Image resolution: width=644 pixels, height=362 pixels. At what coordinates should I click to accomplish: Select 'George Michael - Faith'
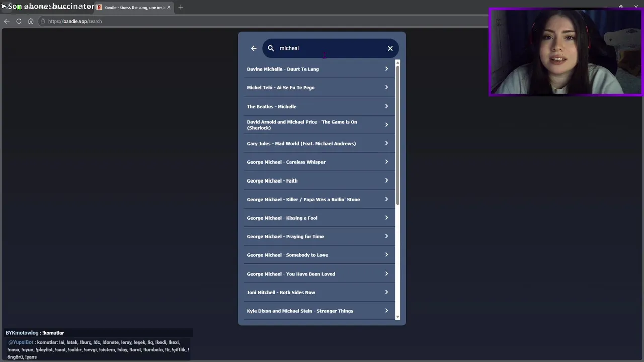tap(319, 180)
